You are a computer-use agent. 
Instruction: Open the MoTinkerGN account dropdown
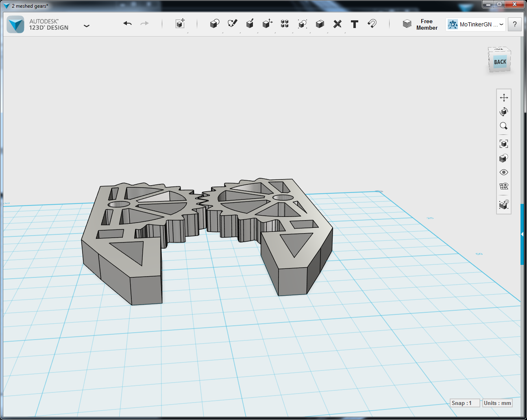(475, 24)
